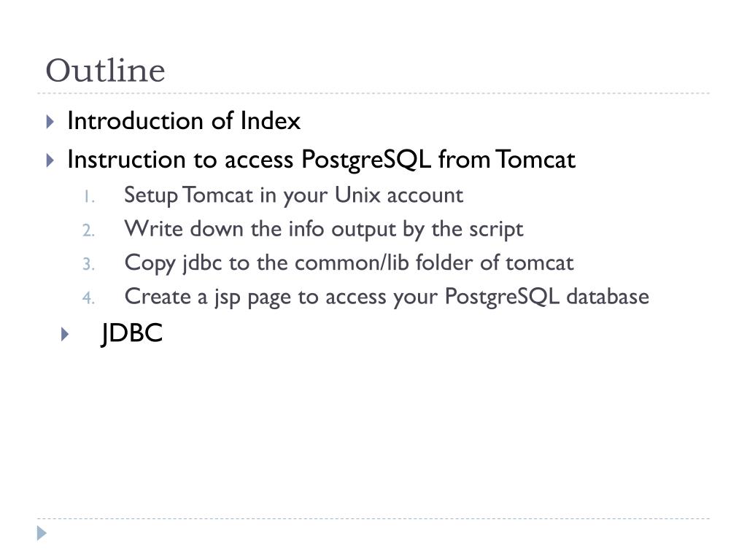Select the Outline slide title
Image resolution: width=747 pixels, height=560 pixels.
pos(105,71)
